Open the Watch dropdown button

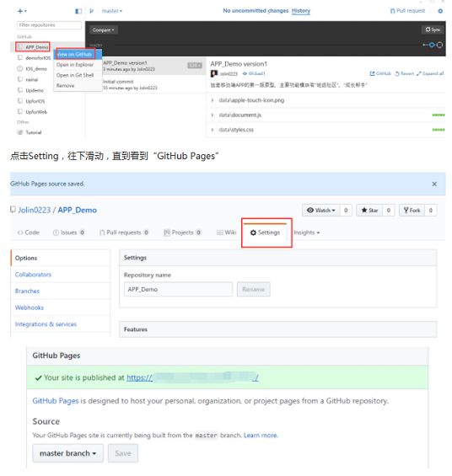[321, 210]
